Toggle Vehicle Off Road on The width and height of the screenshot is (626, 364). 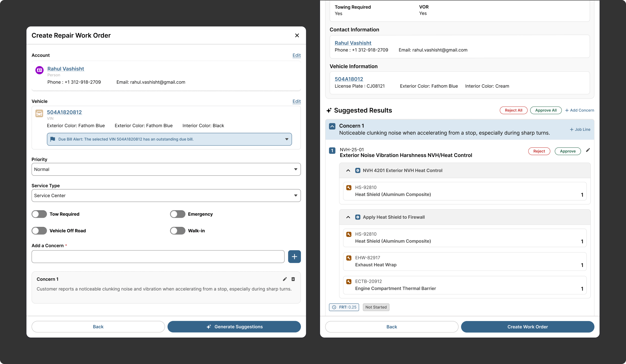coord(39,231)
